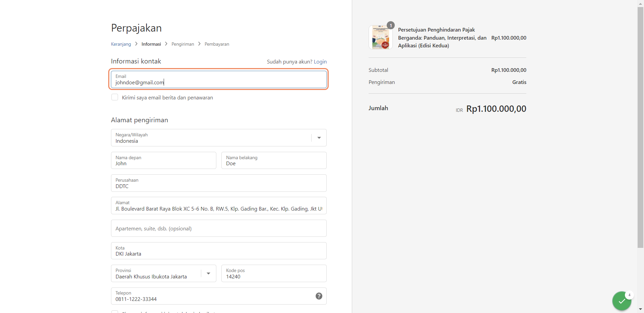The width and height of the screenshot is (644, 313).
Task: Select the Pengiriman breadcrumb step
Action: pyautogui.click(x=183, y=44)
